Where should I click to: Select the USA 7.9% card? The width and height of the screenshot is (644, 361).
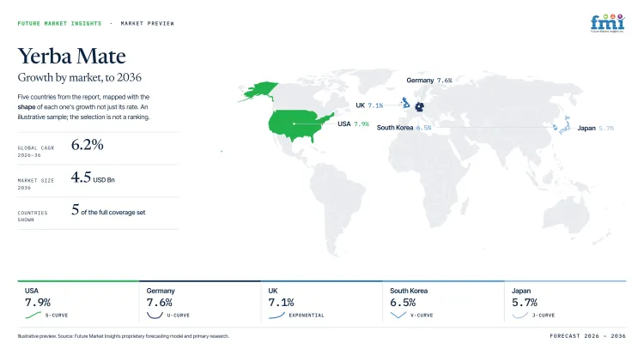pyautogui.click(x=78, y=303)
